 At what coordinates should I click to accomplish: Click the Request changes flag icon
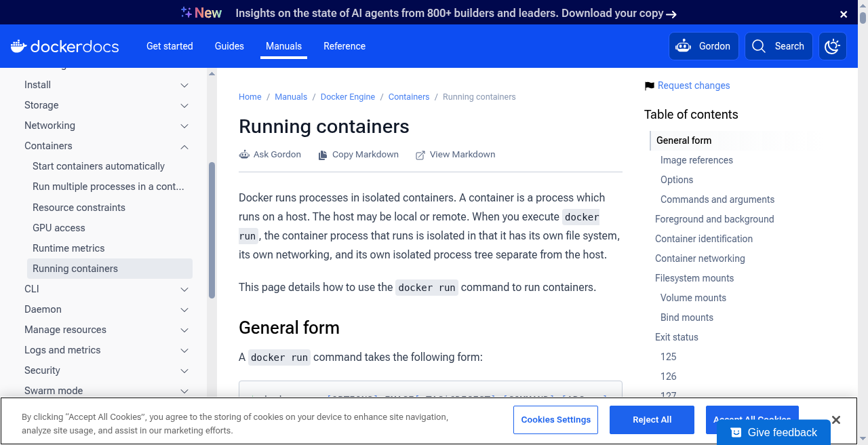coord(650,85)
